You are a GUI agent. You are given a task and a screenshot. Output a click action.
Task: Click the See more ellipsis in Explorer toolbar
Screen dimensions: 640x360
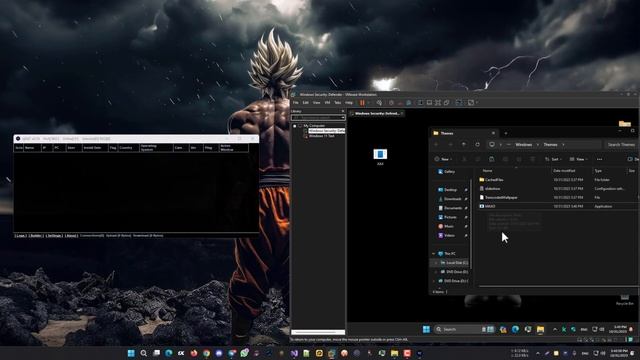pos(599,159)
